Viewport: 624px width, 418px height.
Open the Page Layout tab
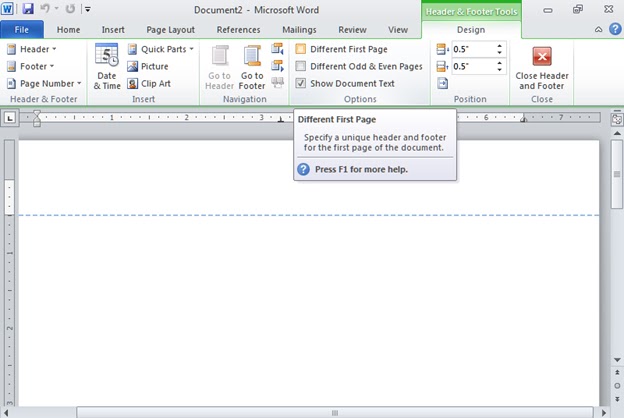170,30
